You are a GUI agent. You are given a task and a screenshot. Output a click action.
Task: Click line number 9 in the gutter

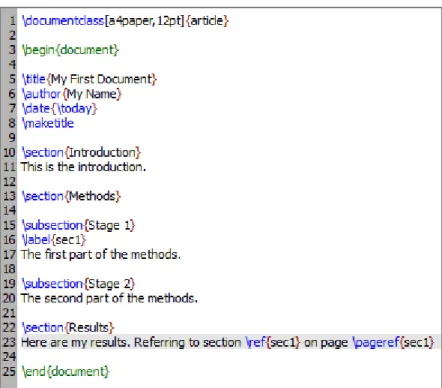(x=12, y=138)
